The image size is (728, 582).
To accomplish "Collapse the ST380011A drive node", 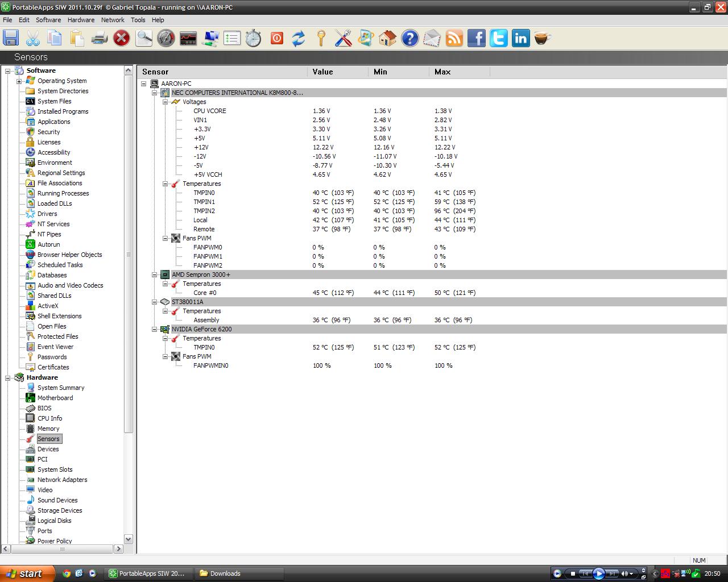I will coord(154,302).
